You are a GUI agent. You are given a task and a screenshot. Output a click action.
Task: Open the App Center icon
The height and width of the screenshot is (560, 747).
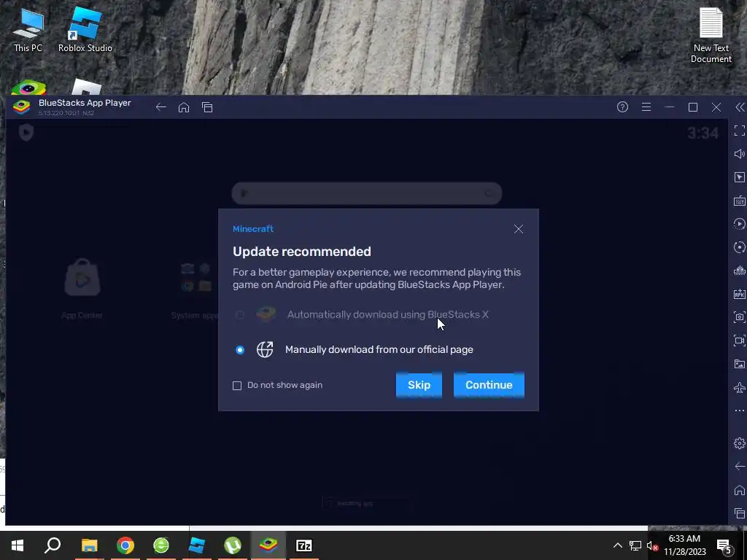tap(82, 288)
